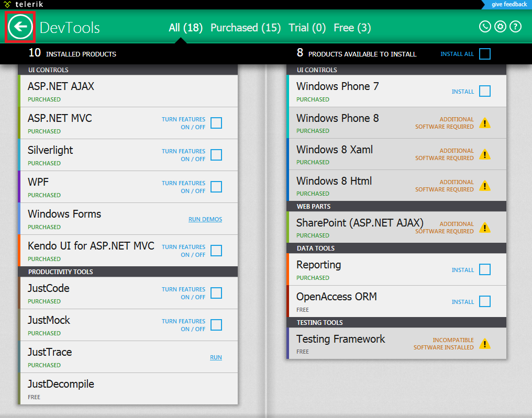Select the Windows 8 Html product name

[x=334, y=180]
